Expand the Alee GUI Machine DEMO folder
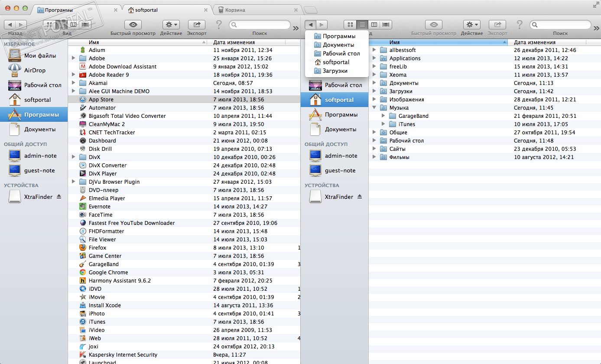The height and width of the screenshot is (364, 601). (74, 91)
